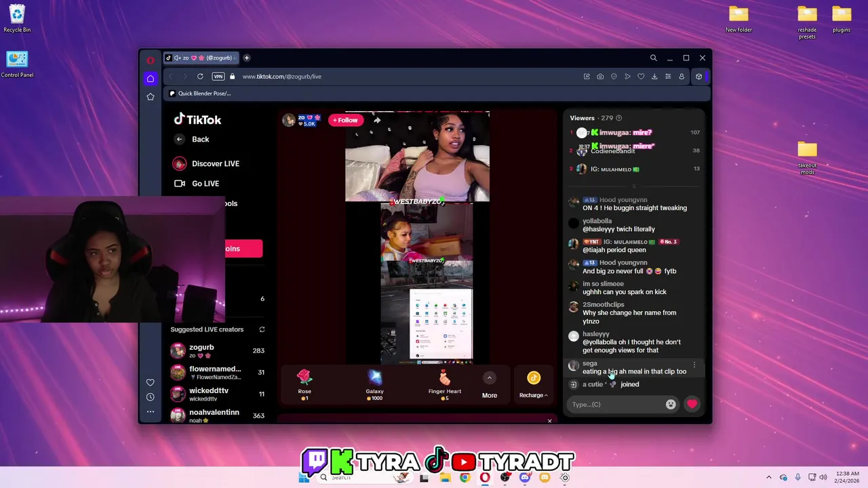Open noahvalentinn suggested live creator
Viewport: 868px width, 488px height.
tap(218, 415)
